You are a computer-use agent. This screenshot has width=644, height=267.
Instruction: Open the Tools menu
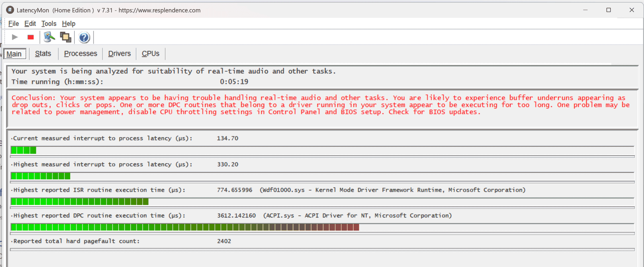tap(49, 24)
